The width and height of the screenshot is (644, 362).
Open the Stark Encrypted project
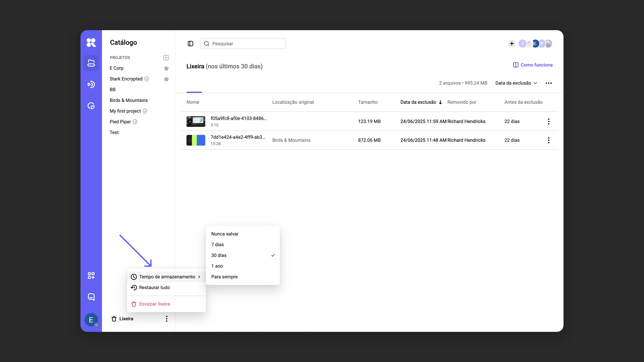point(126,79)
